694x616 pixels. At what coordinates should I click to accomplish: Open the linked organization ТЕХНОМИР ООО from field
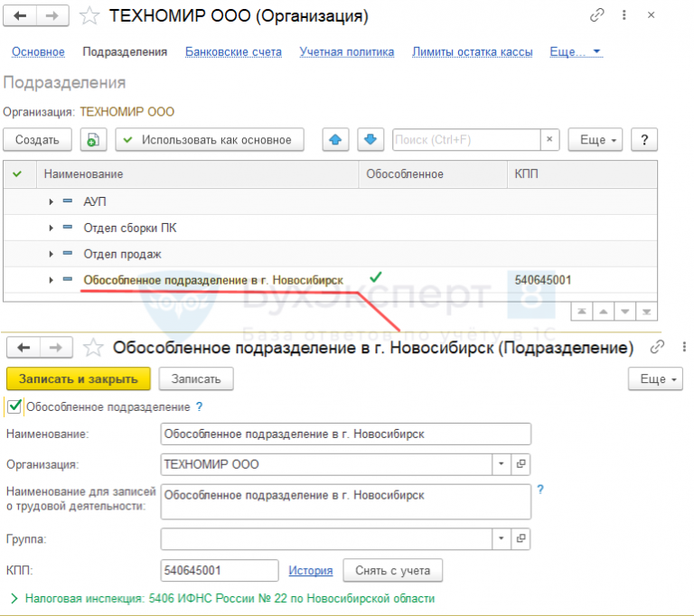point(520,463)
